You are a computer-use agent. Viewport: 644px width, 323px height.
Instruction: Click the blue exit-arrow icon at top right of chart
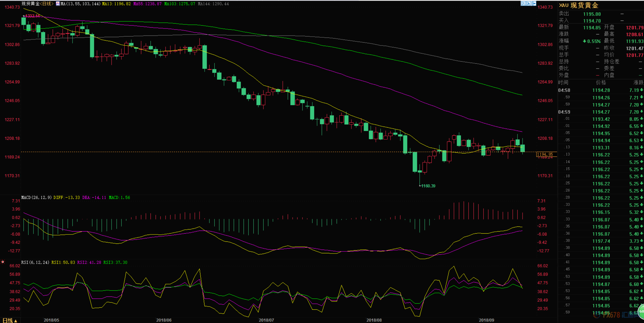click(534, 3)
